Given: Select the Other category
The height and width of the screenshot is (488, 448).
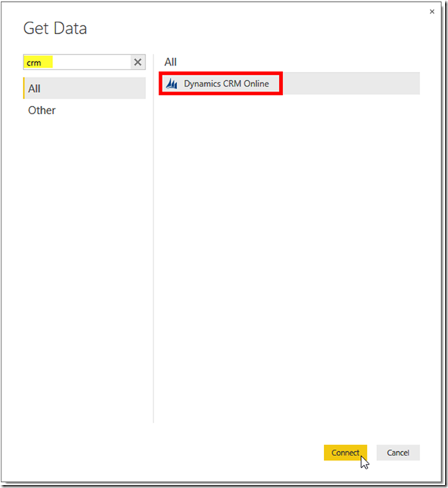Looking at the screenshot, I should coord(84,110).
